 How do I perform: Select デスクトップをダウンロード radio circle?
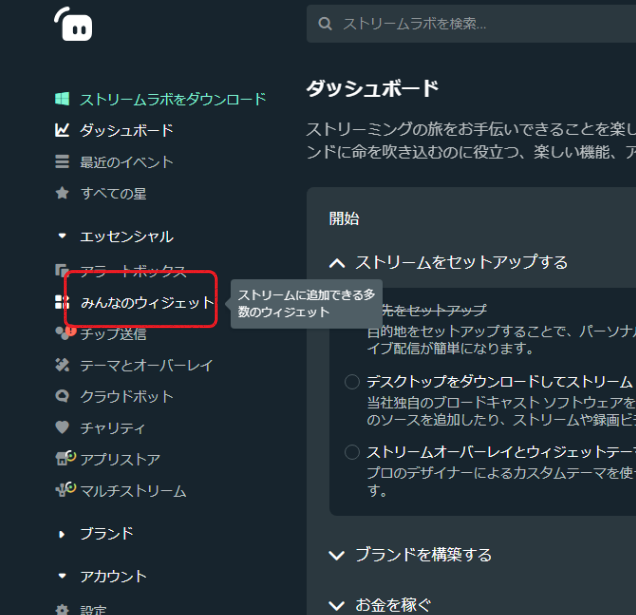coord(352,382)
